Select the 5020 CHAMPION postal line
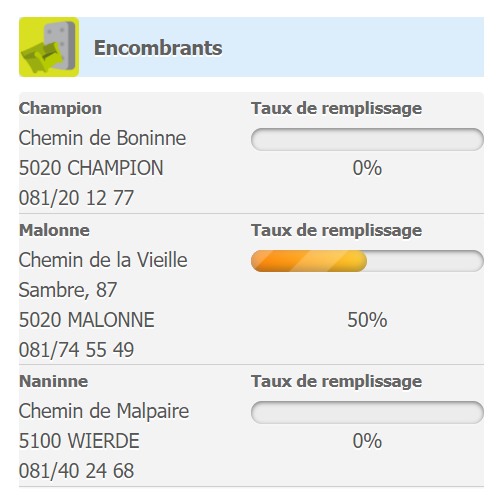The height and width of the screenshot is (495, 502). (x=91, y=168)
